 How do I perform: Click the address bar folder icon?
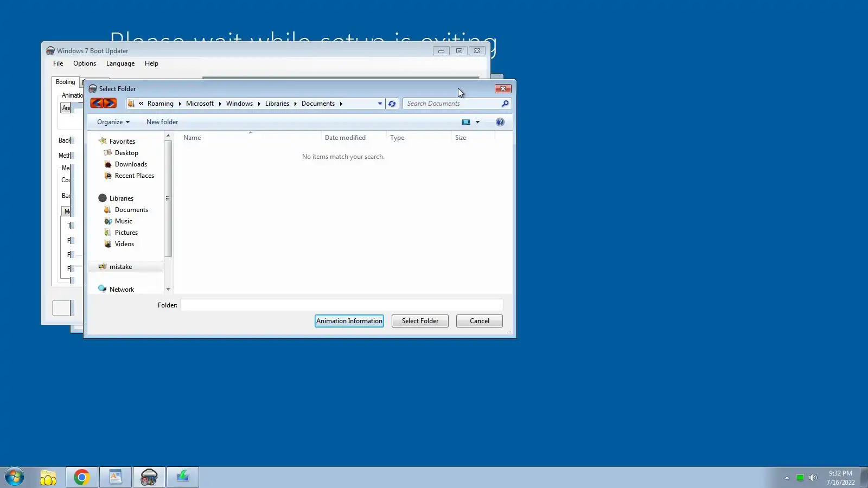tap(131, 104)
